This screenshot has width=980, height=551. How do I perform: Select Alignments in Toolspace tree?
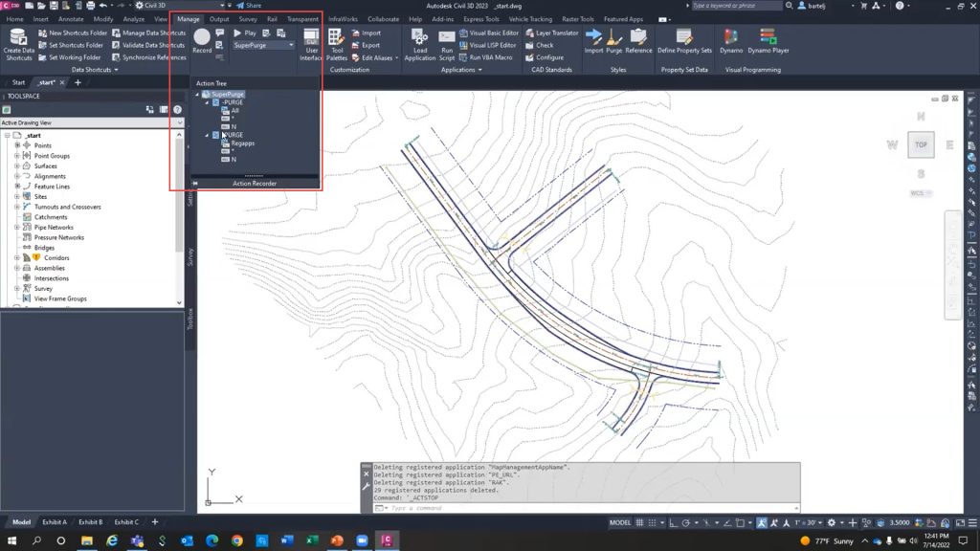pyautogui.click(x=50, y=176)
